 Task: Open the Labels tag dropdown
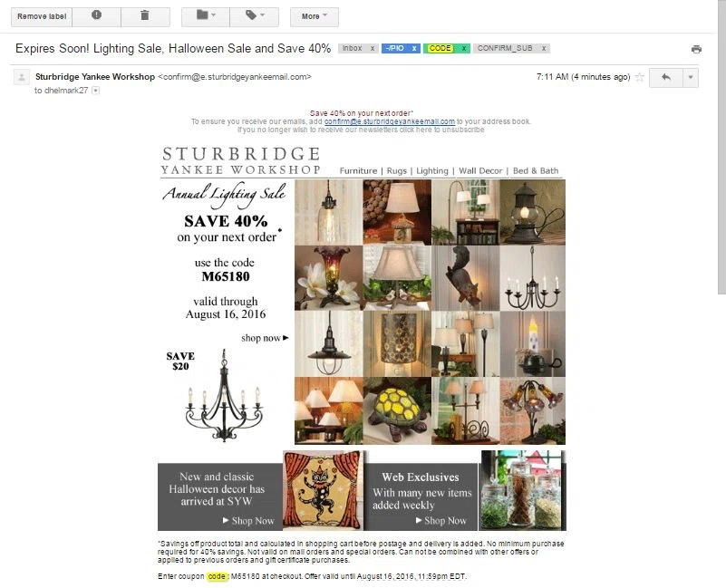254,16
